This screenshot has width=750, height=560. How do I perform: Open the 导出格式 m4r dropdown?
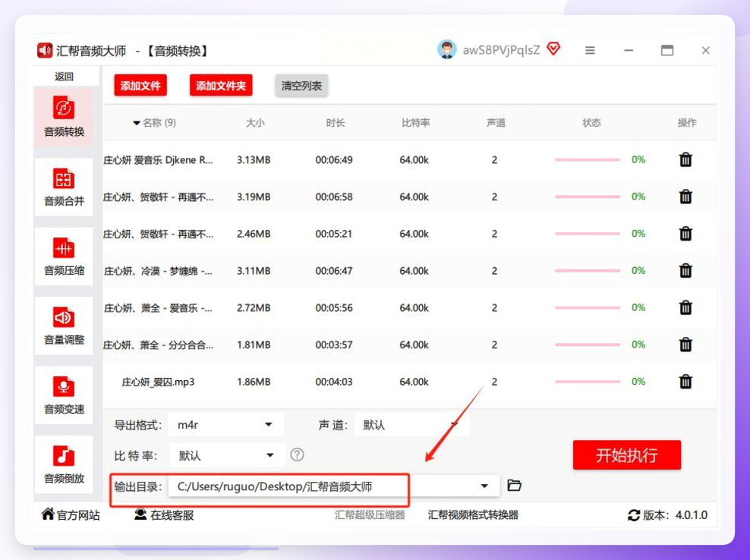[x=225, y=425]
